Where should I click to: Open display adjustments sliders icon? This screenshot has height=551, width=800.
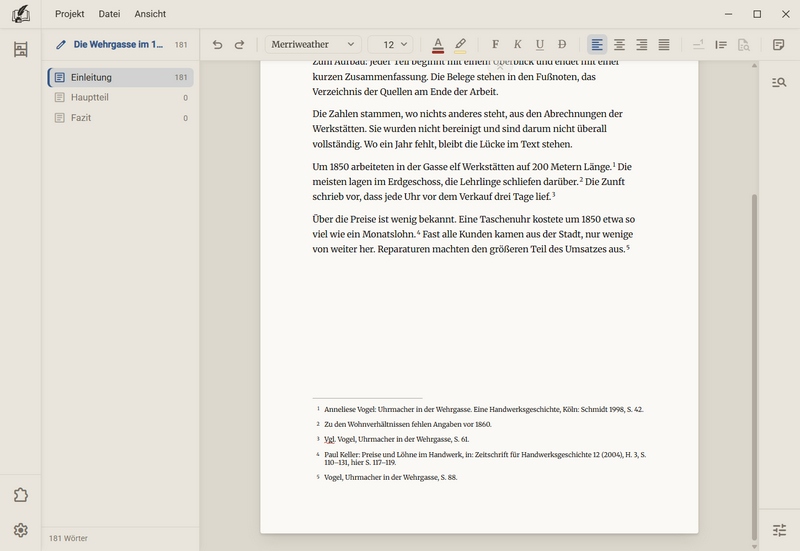click(x=779, y=530)
